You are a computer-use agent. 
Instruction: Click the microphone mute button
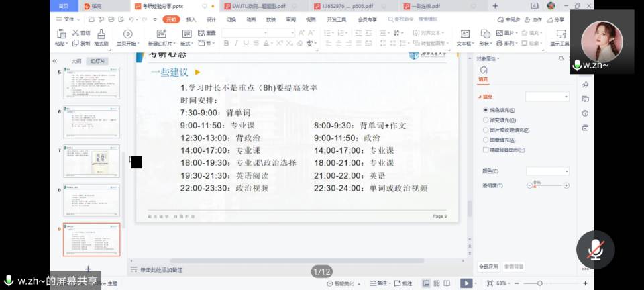click(x=595, y=250)
